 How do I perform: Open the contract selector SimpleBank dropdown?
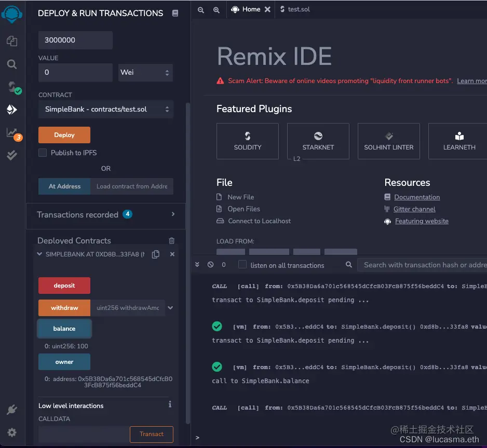tap(105, 110)
